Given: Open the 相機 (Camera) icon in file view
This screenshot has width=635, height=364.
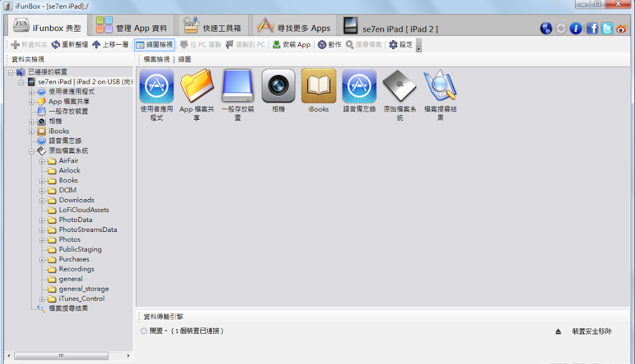Looking at the screenshot, I should point(277,87).
